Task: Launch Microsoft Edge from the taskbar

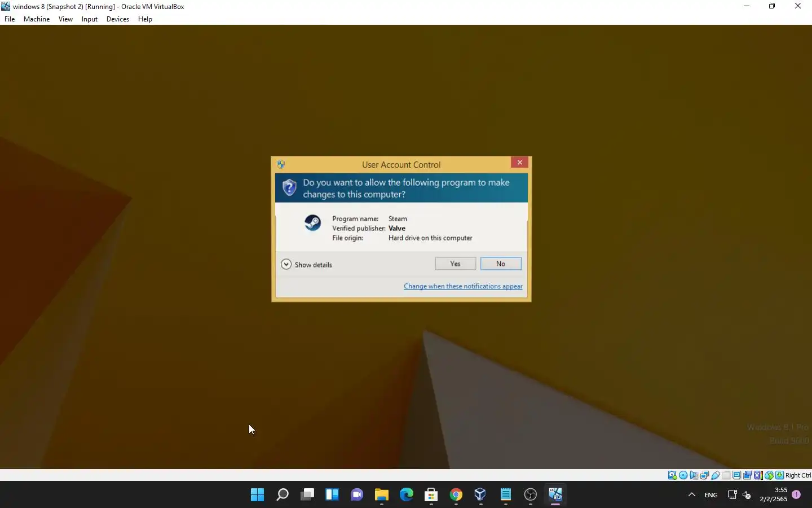Action: (407, 495)
